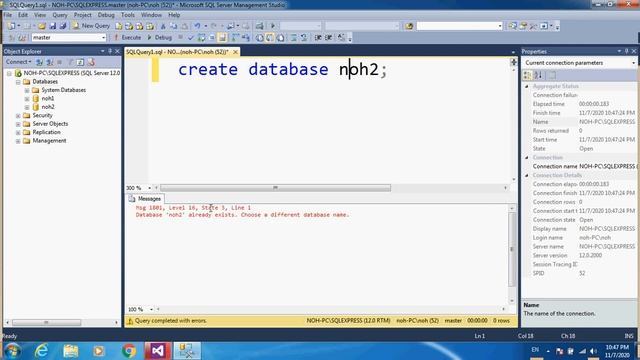Collapse the NOH-PC\SQLEXPRESS server node
Screen dimensions: 640x360
[9, 73]
